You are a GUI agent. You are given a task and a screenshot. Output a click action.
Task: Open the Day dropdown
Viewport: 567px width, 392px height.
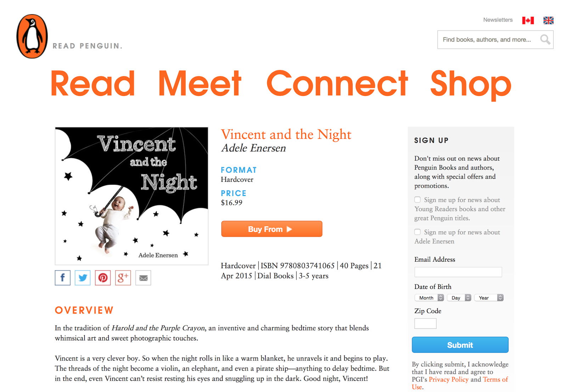pos(459,298)
